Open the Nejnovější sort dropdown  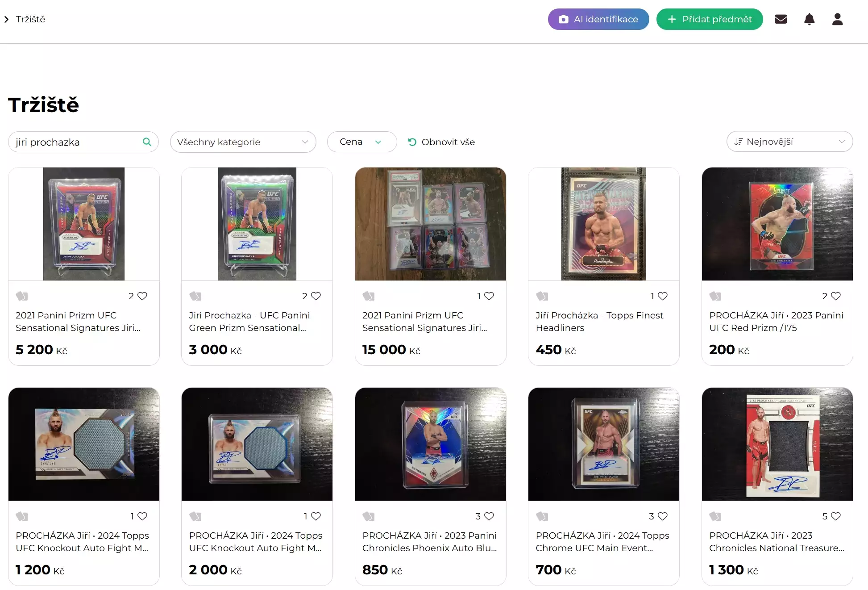[789, 142]
